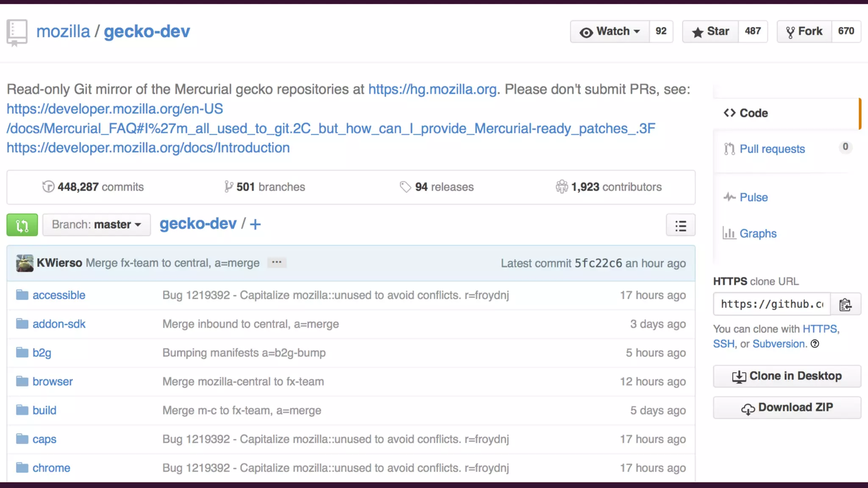The height and width of the screenshot is (488, 868).
Task: Open the Branch: master dropdown
Action: (96, 225)
